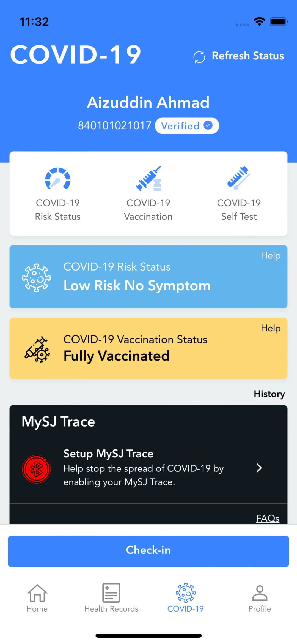Image resolution: width=297 pixels, height=644 pixels.
Task: Open the Profile tab
Action: tap(260, 597)
